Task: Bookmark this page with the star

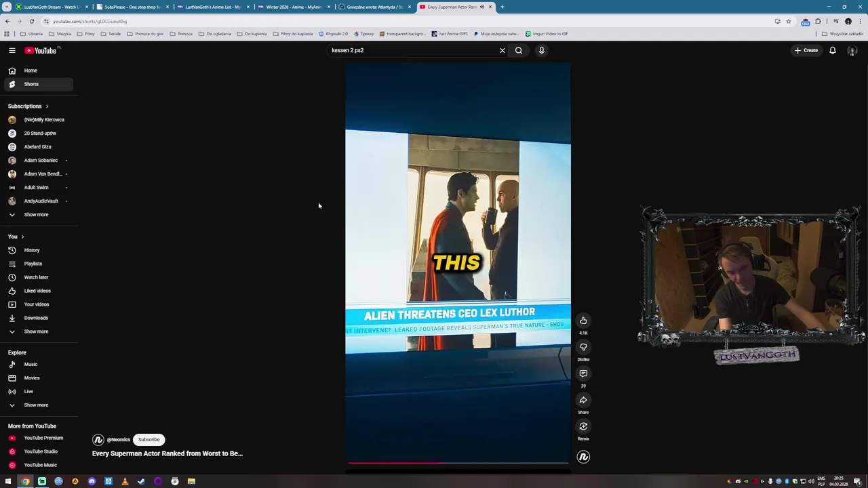Action: coord(788,21)
